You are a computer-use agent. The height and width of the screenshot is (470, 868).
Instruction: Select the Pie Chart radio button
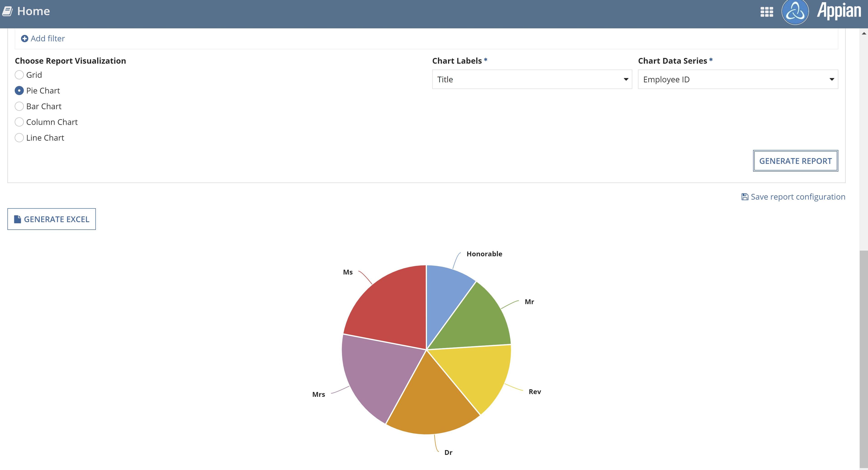[x=19, y=91]
